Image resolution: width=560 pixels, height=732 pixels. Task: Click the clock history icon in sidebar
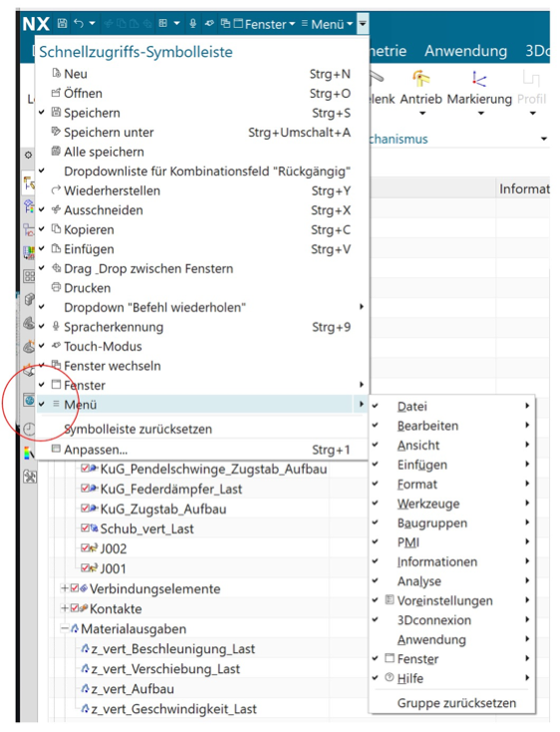tap(29, 429)
